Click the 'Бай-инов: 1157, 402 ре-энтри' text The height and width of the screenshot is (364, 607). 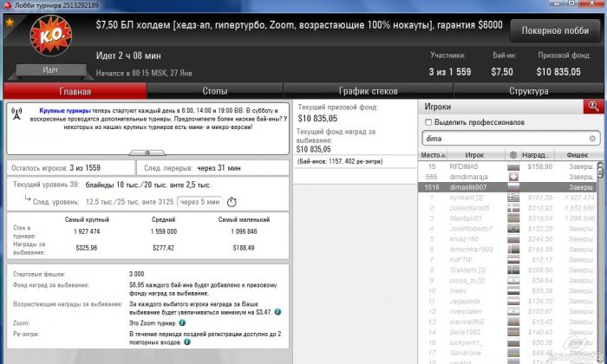340,161
